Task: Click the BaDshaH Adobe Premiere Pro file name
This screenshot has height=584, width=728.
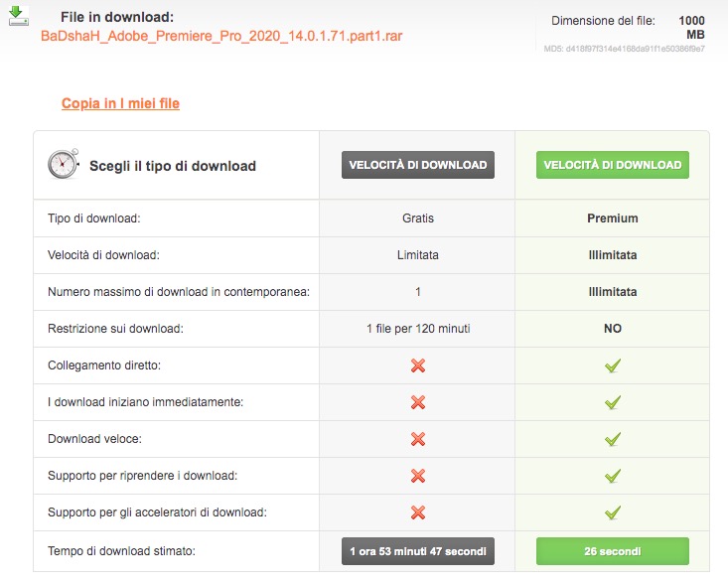Action: point(221,36)
